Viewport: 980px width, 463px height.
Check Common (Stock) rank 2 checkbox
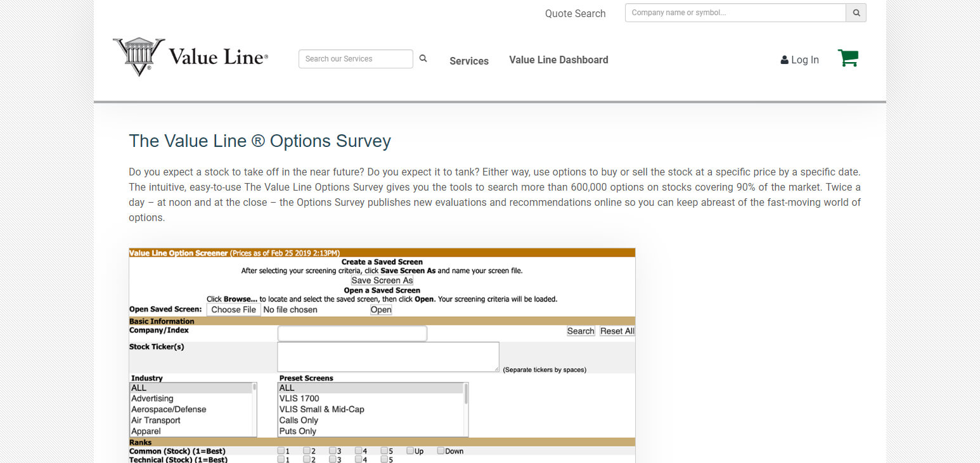click(307, 451)
